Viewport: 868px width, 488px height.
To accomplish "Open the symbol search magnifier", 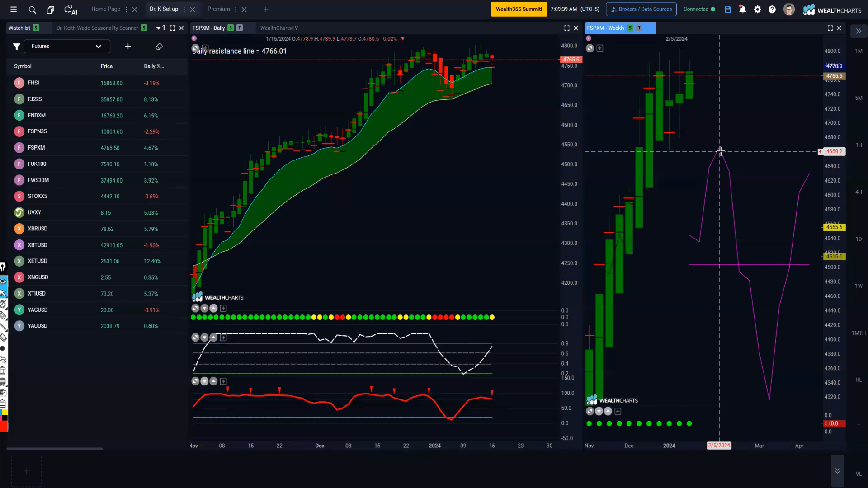I will 32,9.
